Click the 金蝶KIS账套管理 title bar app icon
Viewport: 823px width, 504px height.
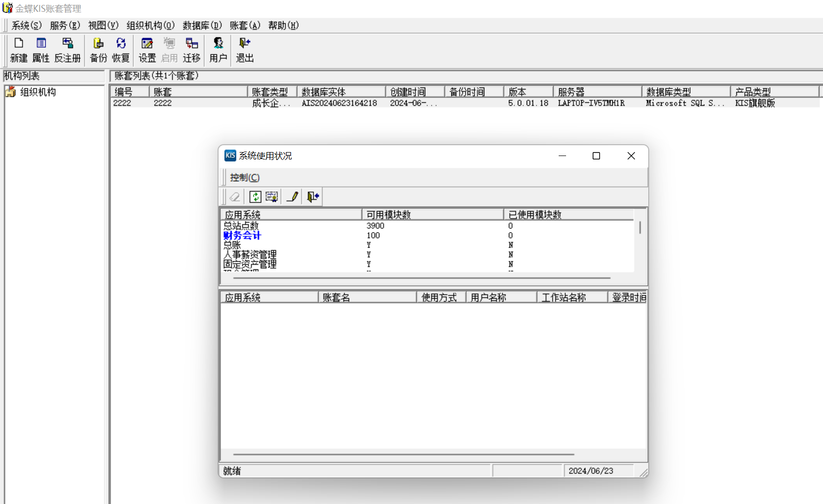7,8
